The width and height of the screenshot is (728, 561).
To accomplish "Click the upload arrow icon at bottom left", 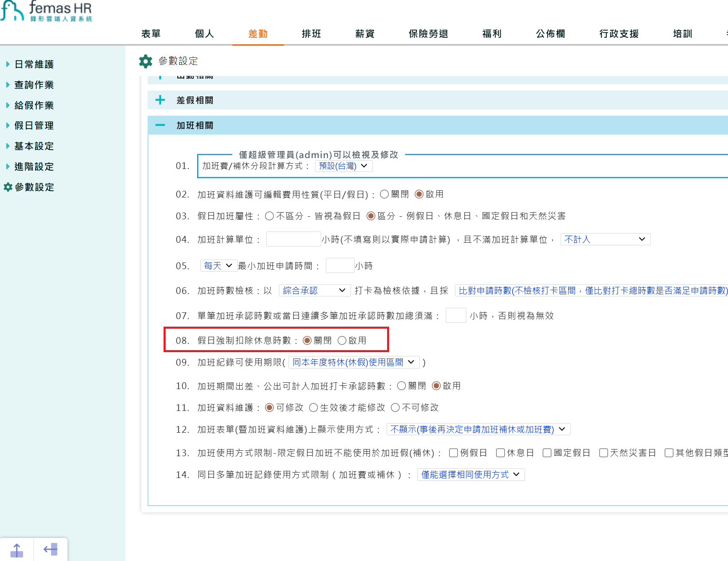I will point(17,550).
